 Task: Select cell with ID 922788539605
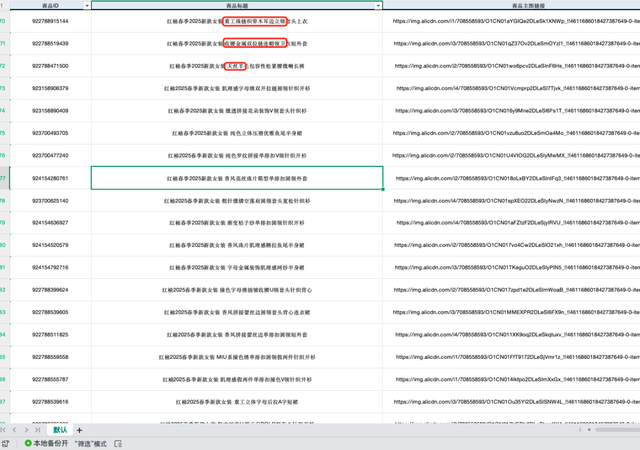[x=50, y=312]
